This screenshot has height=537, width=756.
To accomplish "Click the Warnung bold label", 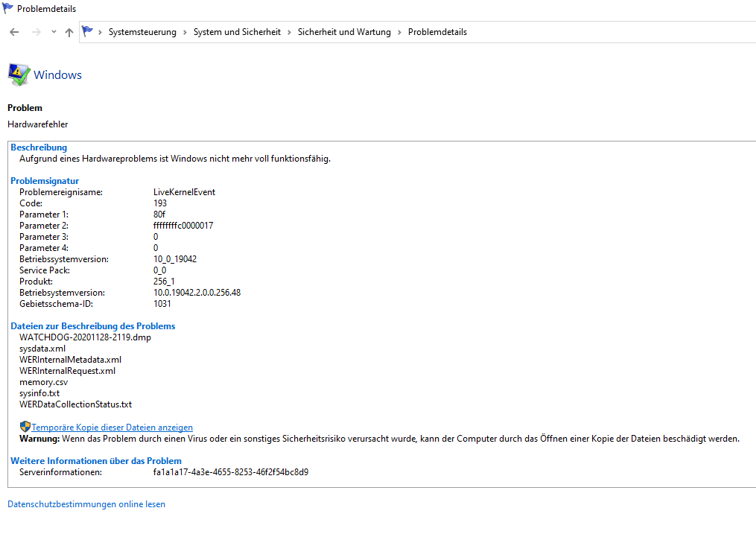I will coord(39,439).
